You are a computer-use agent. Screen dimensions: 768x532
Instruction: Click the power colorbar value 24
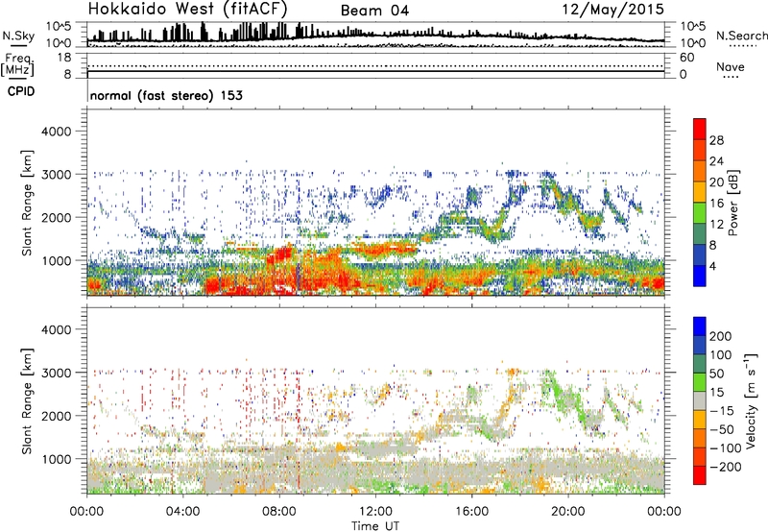716,161
